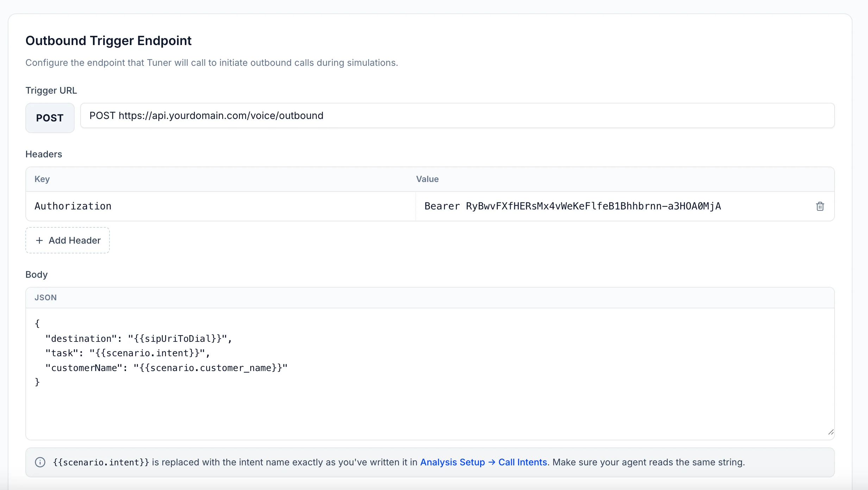Click the info icon beside scenario.intent note

tap(40, 462)
